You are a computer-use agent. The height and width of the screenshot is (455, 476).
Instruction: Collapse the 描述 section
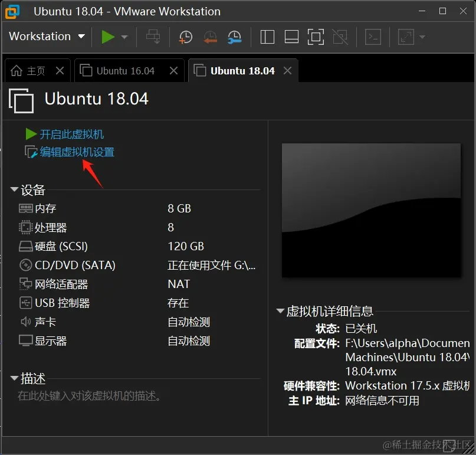click(x=14, y=378)
